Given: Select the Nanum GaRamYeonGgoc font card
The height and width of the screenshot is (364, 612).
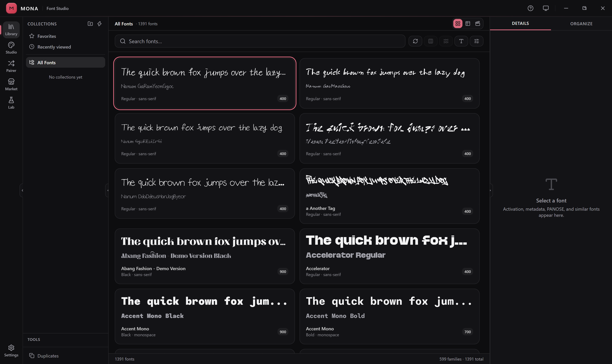Looking at the screenshot, I should click(205, 83).
